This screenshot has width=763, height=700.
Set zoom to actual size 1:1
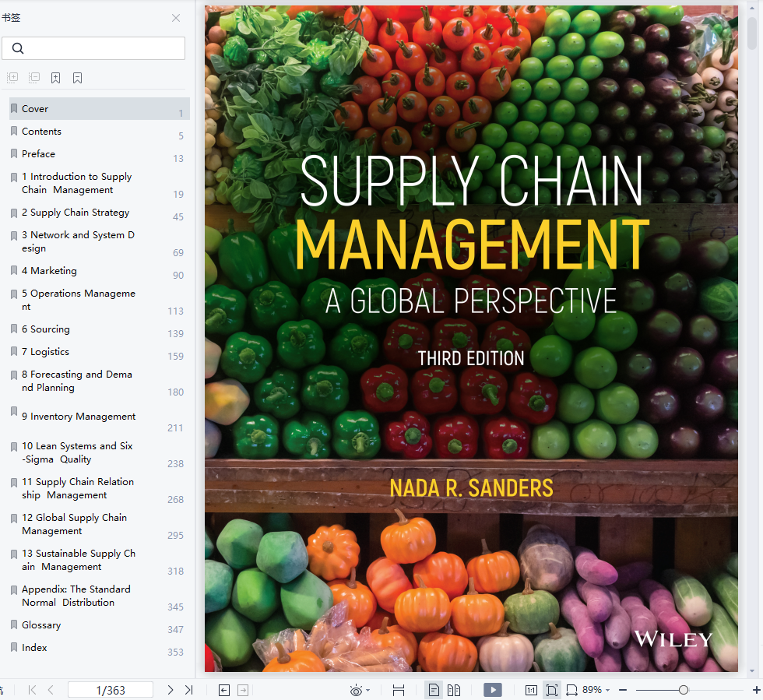coord(531,690)
